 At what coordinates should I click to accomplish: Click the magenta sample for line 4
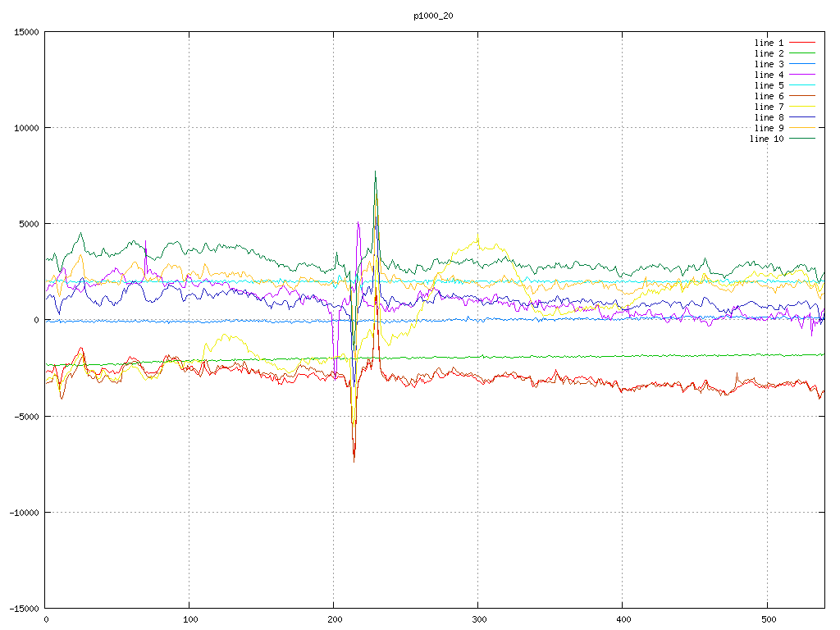[802, 75]
